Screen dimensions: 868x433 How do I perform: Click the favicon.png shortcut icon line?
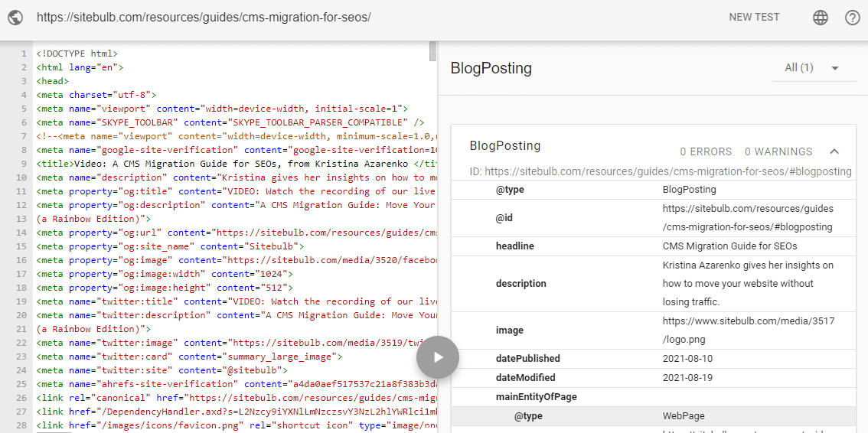pos(237,425)
